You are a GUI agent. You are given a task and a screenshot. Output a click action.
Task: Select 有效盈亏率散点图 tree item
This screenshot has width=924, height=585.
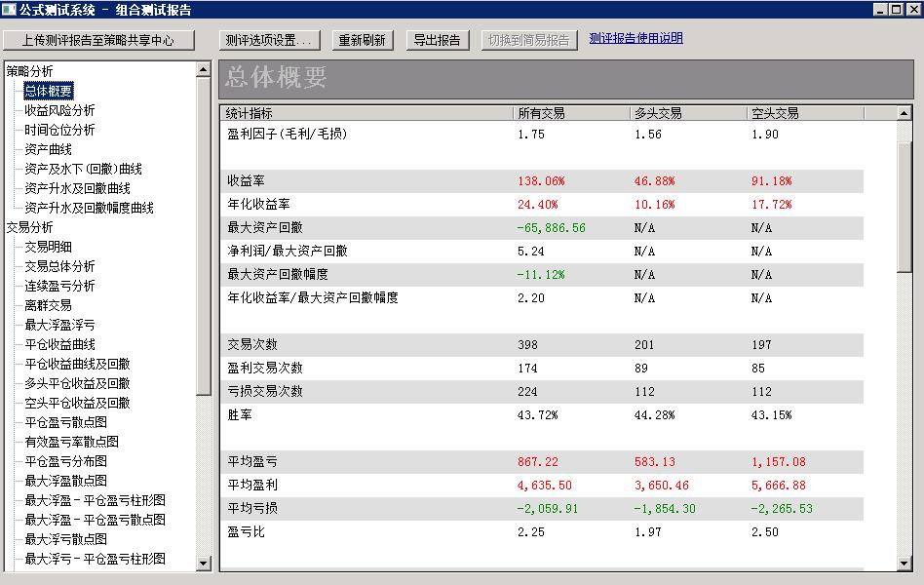[71, 441]
